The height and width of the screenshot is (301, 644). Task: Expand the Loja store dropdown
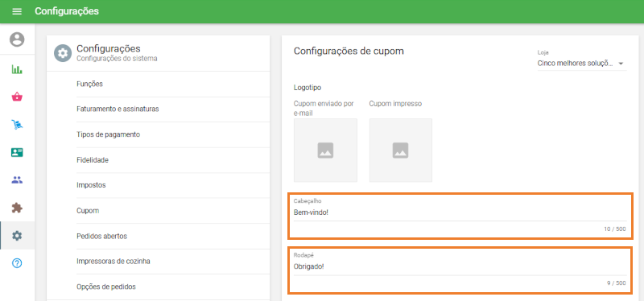click(x=582, y=64)
